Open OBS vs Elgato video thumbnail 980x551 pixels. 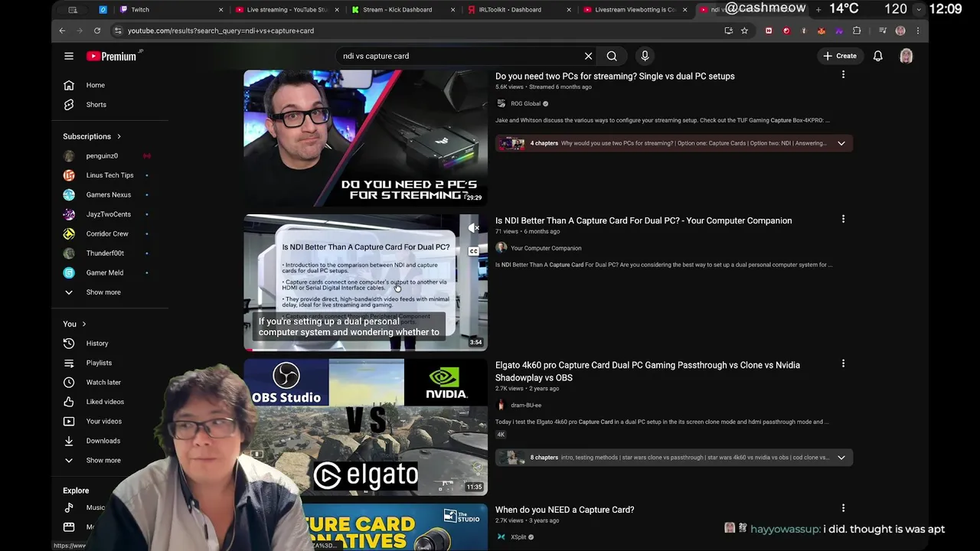pyautogui.click(x=365, y=427)
